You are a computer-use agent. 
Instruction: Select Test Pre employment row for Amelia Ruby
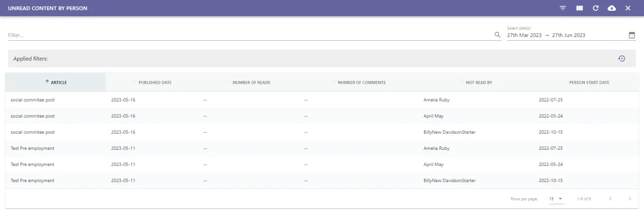(322, 148)
